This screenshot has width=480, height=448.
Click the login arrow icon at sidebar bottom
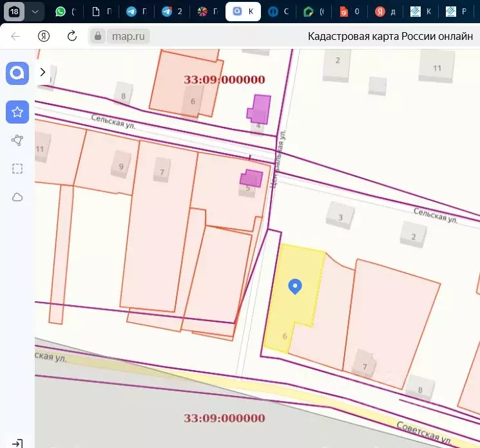click(x=17, y=443)
